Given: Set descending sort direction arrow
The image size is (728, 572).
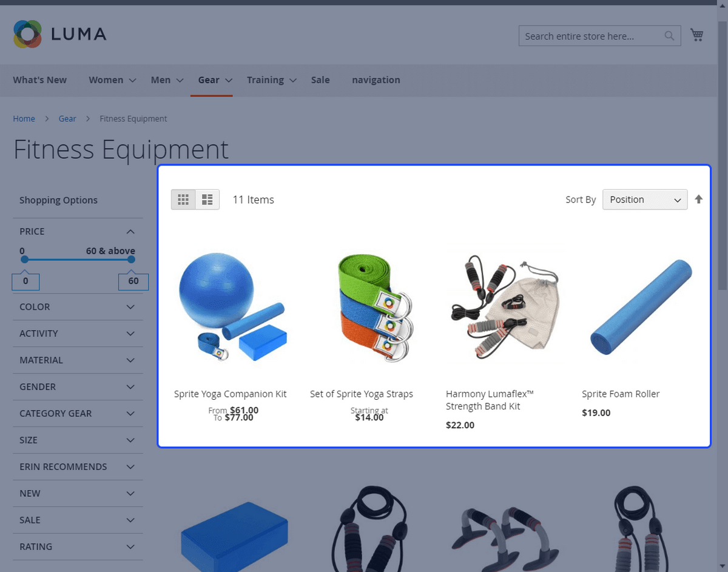Looking at the screenshot, I should point(699,200).
